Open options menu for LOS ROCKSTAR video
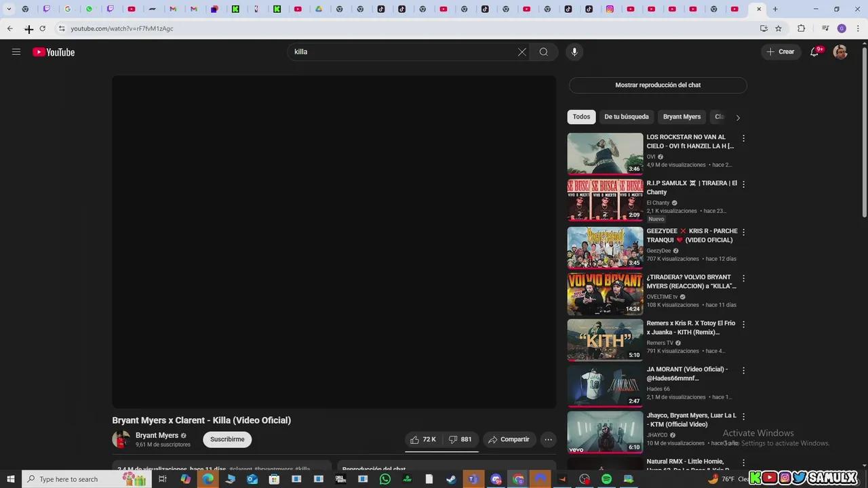The height and width of the screenshot is (488, 868). (743, 138)
